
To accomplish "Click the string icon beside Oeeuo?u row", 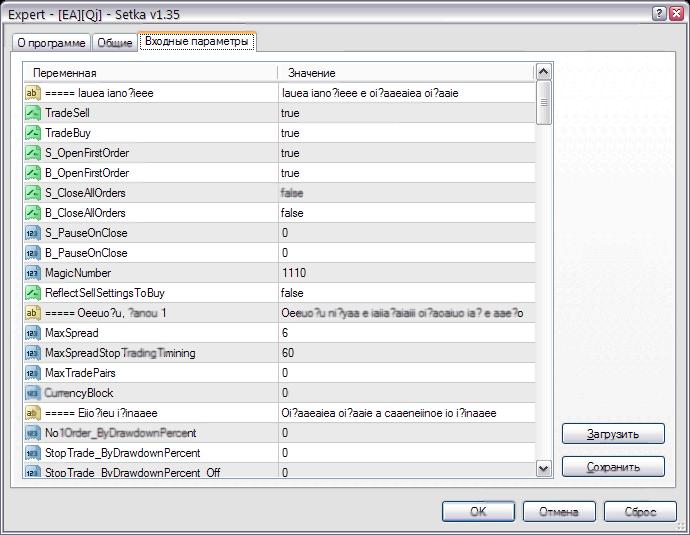I will pos(33,313).
